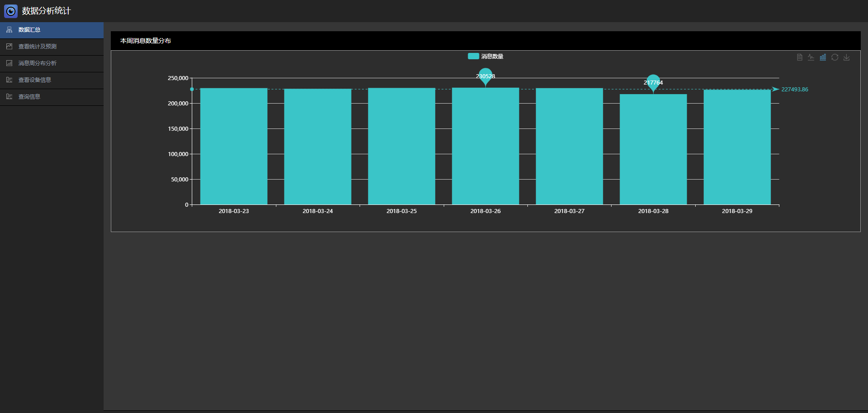Click the teal legend color swatch

point(473,56)
